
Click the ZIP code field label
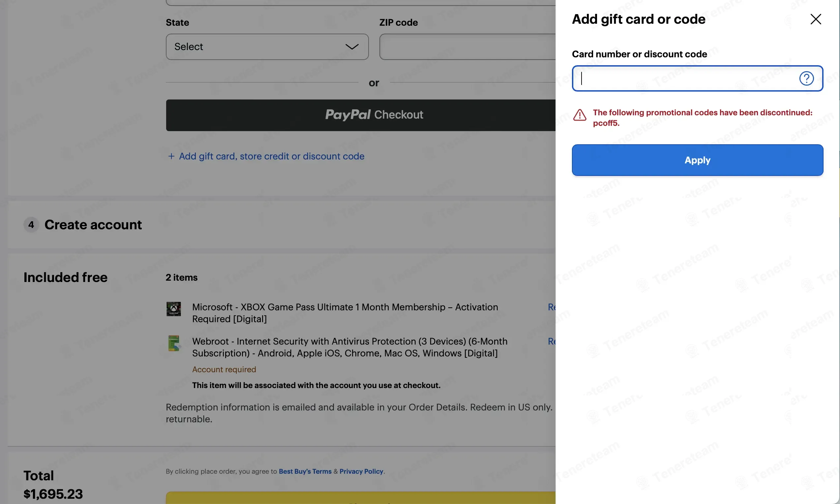[x=399, y=22]
